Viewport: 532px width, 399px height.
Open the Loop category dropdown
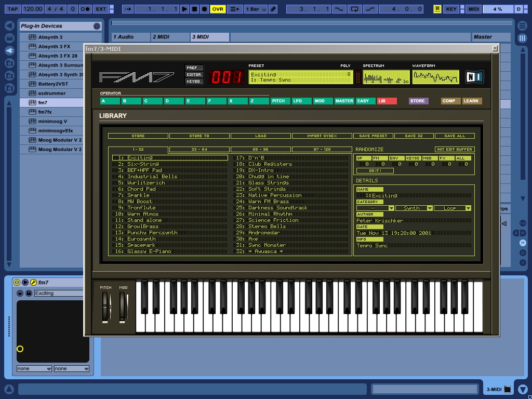click(x=453, y=208)
